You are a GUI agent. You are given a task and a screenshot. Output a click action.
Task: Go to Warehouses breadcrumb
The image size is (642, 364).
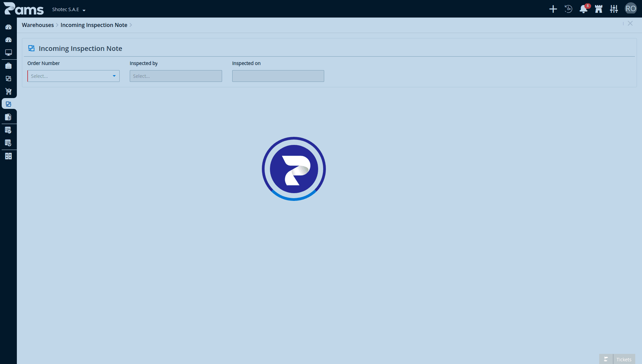pos(38,25)
